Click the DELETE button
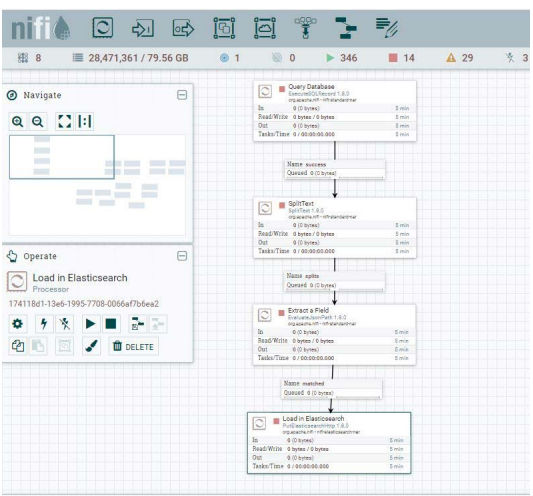This screenshot has width=533, height=496. [134, 346]
